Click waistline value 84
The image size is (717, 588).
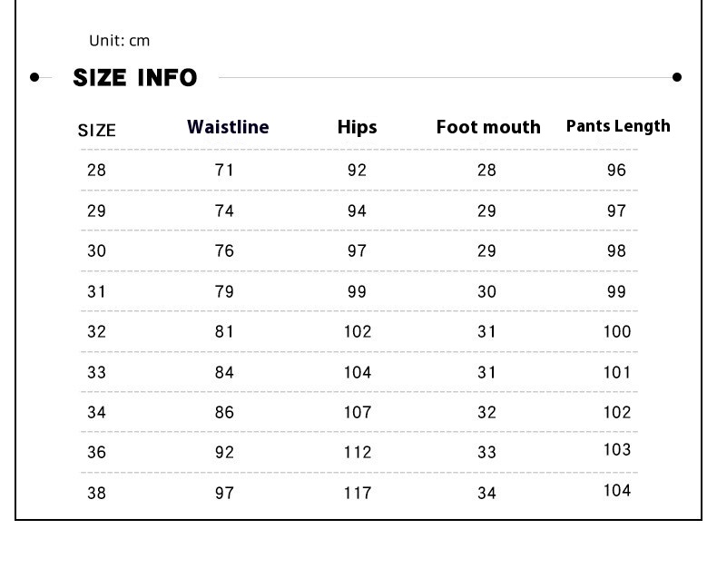tap(224, 372)
